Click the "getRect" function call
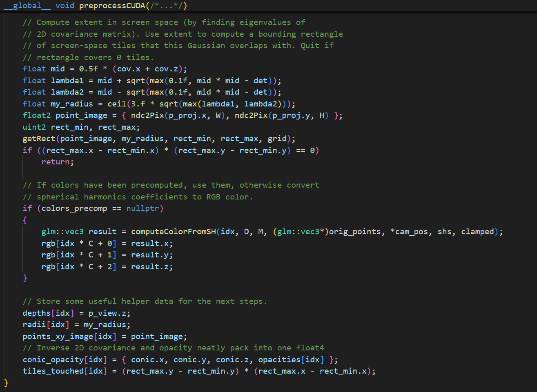This screenshot has height=392, width=537. pos(39,139)
